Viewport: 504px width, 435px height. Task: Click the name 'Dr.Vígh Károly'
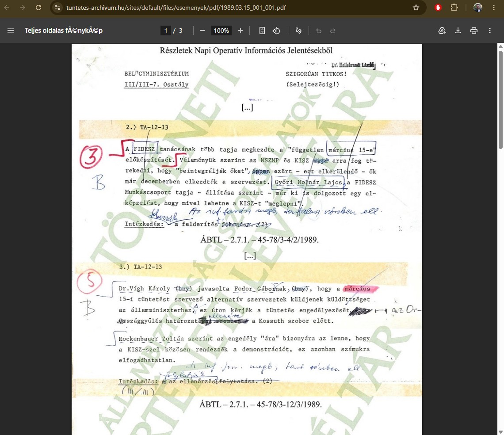[x=144, y=289]
